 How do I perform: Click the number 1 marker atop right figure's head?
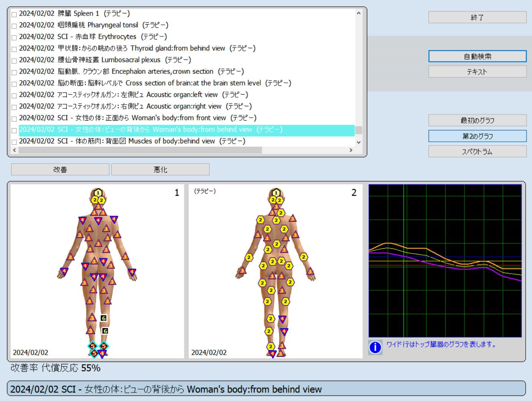276,193
